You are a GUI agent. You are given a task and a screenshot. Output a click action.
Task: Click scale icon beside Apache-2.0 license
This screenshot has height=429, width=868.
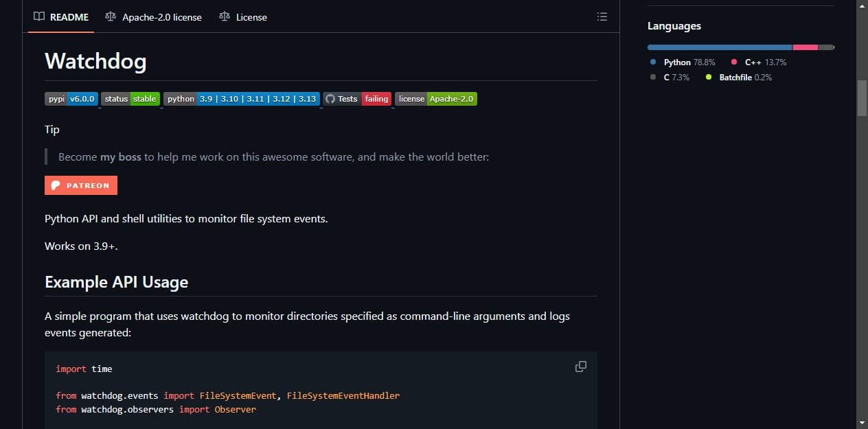pos(111,16)
